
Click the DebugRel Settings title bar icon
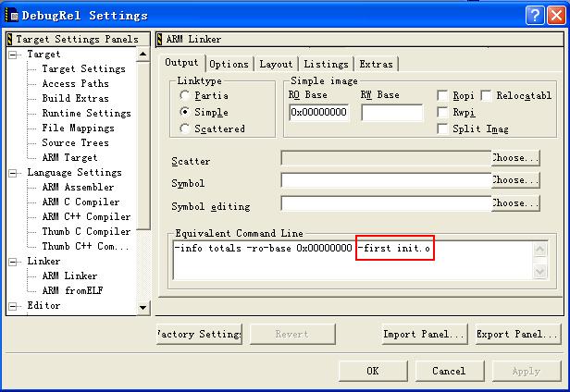pyautogui.click(x=11, y=15)
